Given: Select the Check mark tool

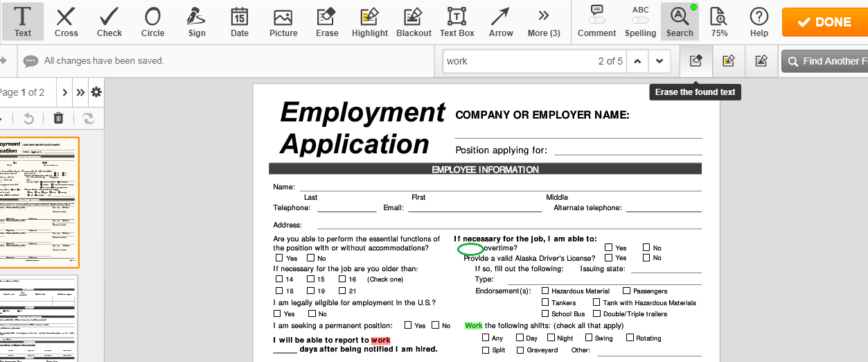Looking at the screenshot, I should [x=109, y=21].
